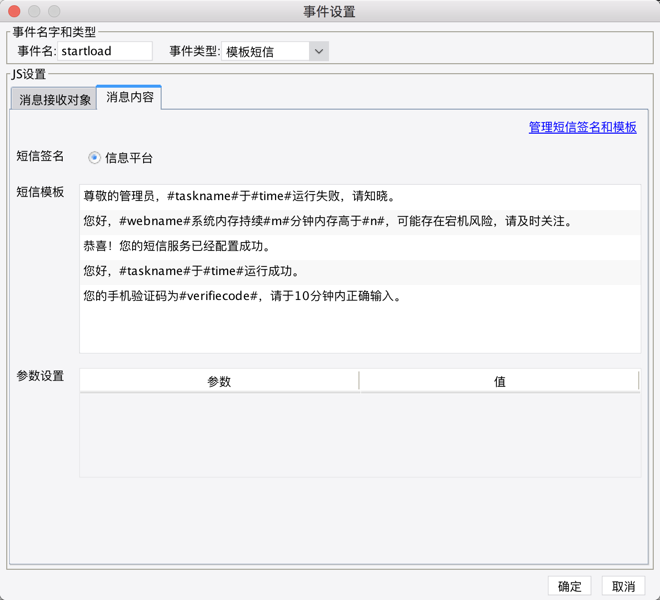Screen dimensions: 660x600
Task: Select template '恭喜！您的短信服务已经配置成功。'
Action: point(360,246)
